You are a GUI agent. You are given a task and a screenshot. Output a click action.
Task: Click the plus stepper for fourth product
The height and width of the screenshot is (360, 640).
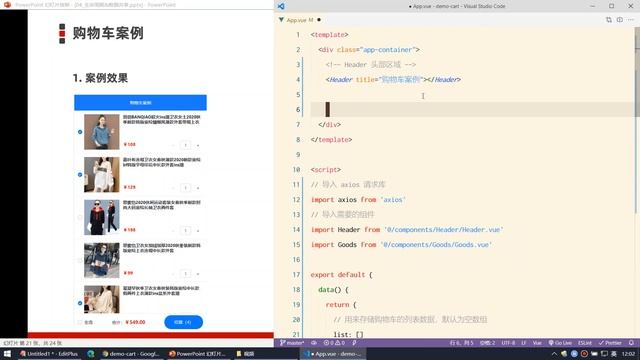198,273
